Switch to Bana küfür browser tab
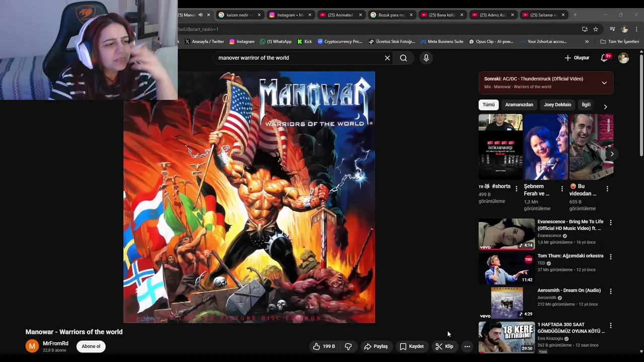Viewport: 644px width, 362px height. pyautogui.click(x=442, y=15)
